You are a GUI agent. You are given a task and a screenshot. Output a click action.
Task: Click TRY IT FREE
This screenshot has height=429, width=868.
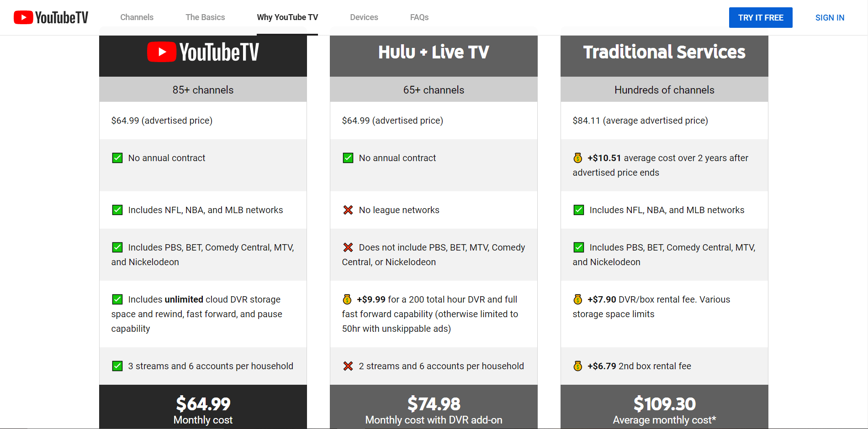click(x=760, y=17)
